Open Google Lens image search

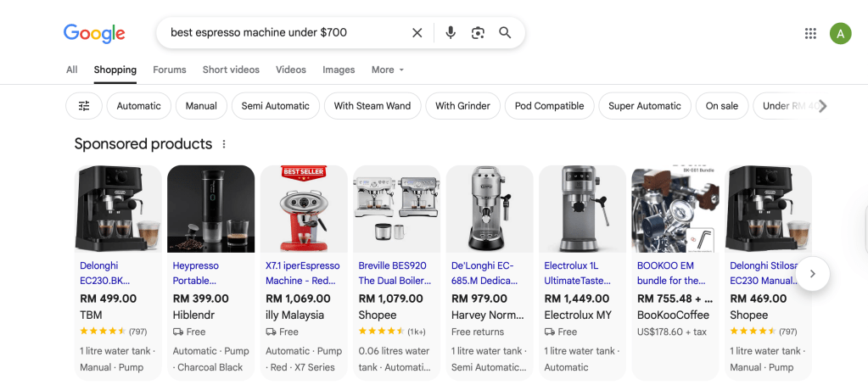(x=478, y=33)
